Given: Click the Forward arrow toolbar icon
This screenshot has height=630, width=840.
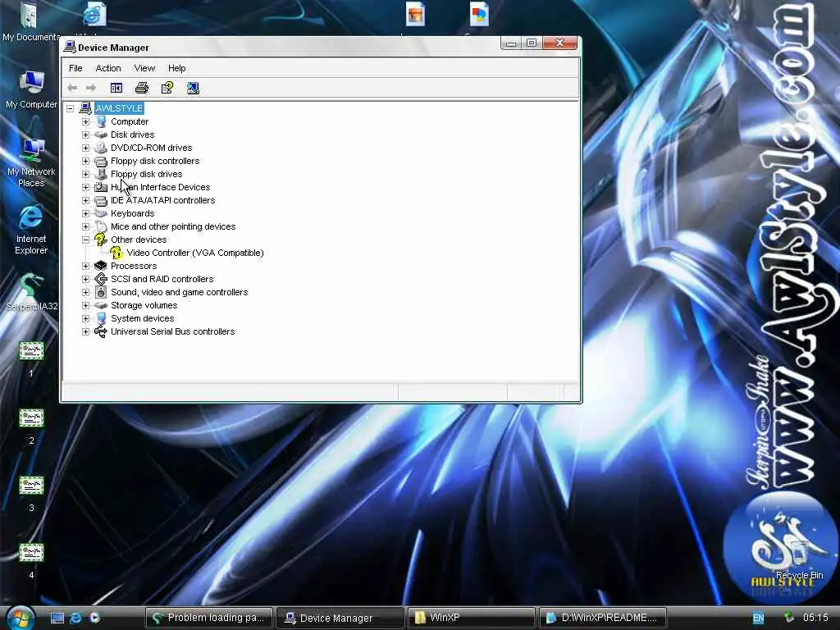Looking at the screenshot, I should 91,88.
